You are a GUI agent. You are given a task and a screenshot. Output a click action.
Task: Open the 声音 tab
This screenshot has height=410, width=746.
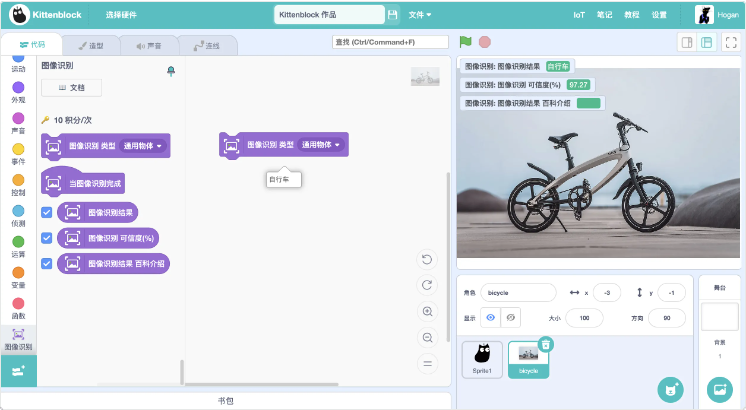point(148,45)
